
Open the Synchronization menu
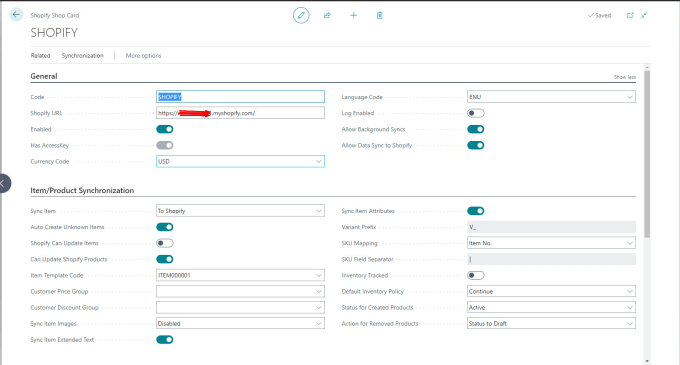pos(82,55)
